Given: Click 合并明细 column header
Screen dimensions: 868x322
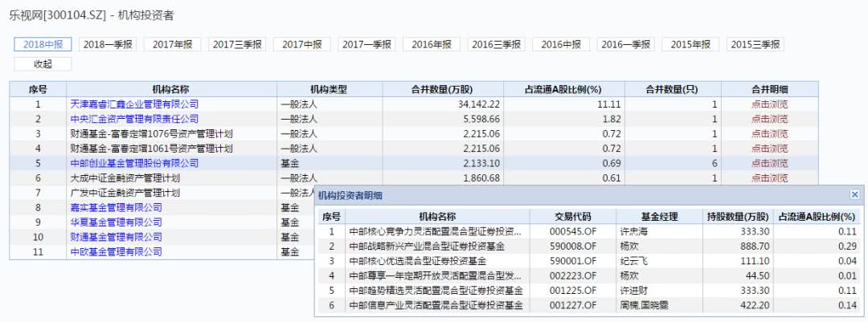Looking at the screenshot, I should 769,89.
